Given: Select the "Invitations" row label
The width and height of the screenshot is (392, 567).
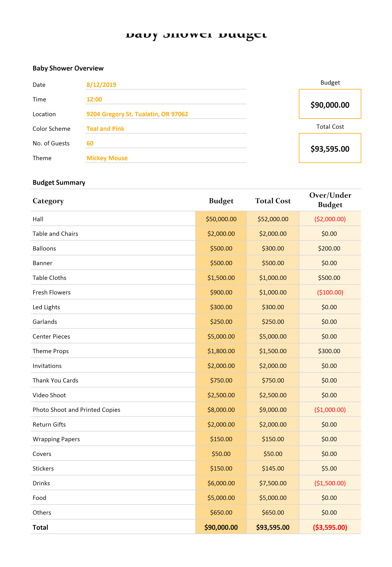Looking at the screenshot, I should tap(47, 366).
